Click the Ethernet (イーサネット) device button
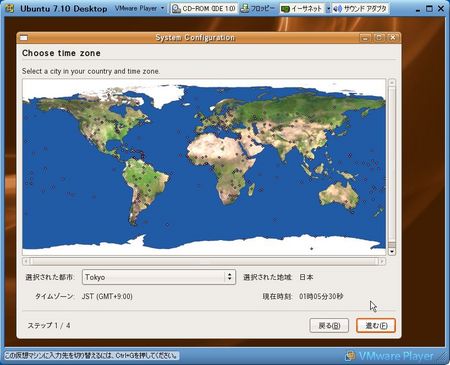450x365 pixels. click(302, 8)
